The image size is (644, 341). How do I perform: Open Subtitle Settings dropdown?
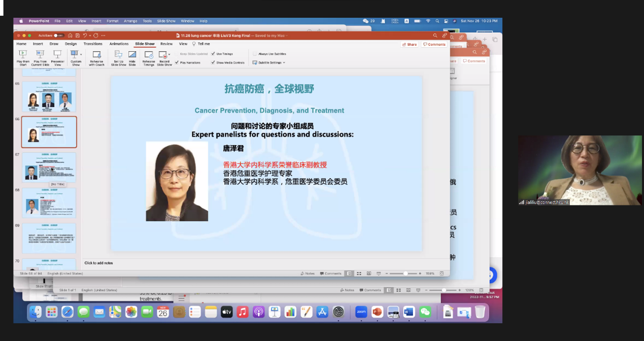coord(269,62)
